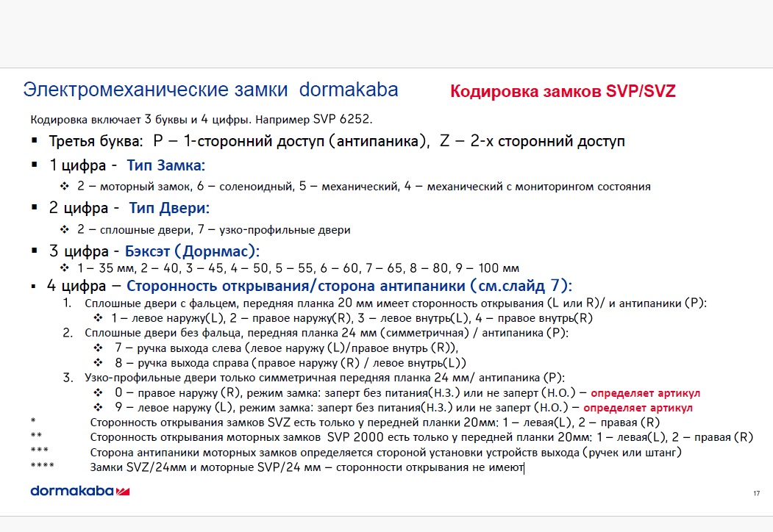Click the red heading 'Кодировка замков SVP/SVZ'

click(563, 92)
